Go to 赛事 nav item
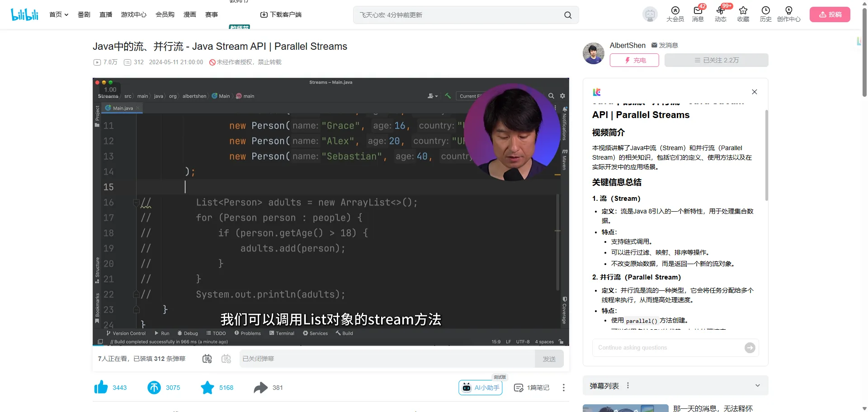The width and height of the screenshot is (868, 412). (212, 14)
